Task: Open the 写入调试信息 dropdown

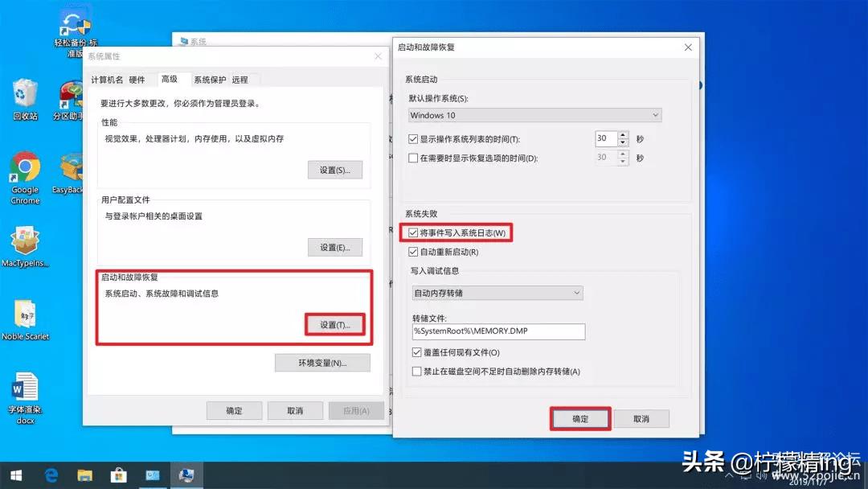Action: [x=497, y=292]
